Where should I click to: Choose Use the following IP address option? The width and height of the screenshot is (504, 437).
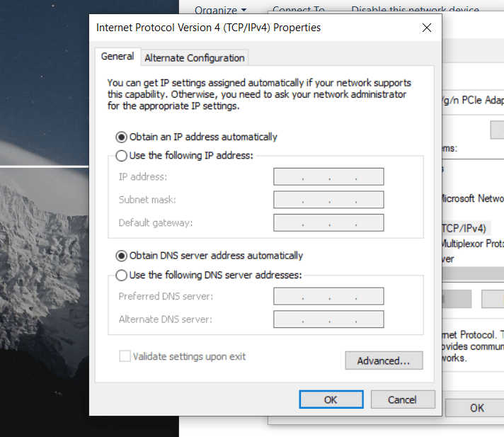(122, 155)
